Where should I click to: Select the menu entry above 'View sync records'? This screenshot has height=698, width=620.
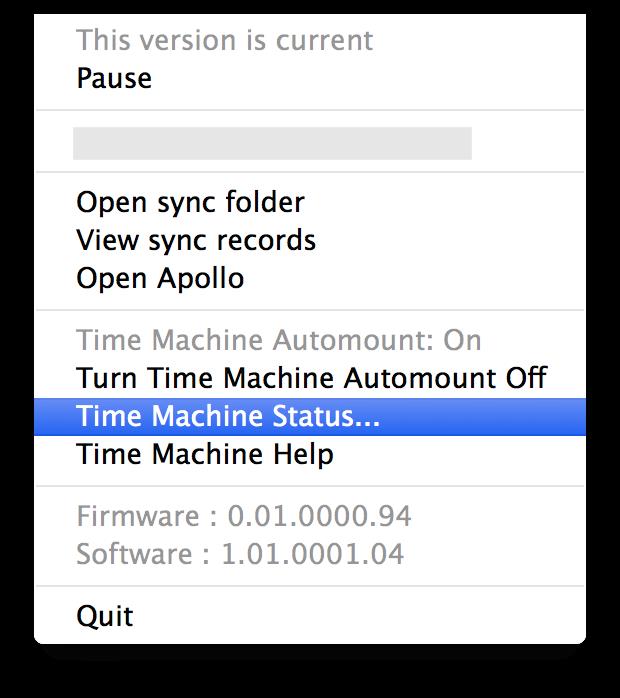(310, 202)
